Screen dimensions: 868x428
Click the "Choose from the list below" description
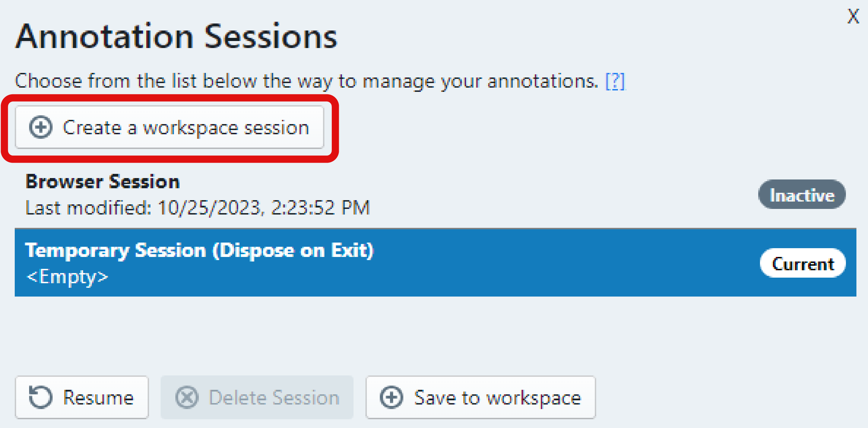306,81
